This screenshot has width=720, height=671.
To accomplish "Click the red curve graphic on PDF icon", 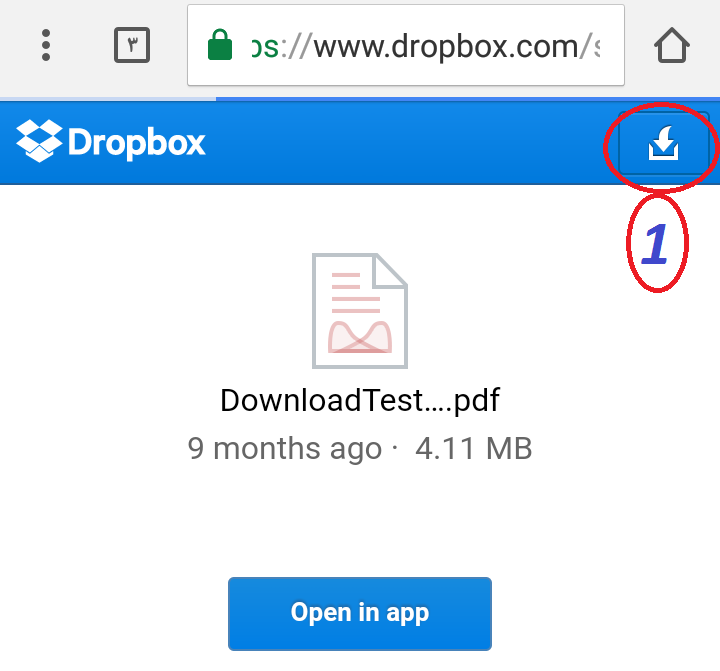I will coord(360,338).
